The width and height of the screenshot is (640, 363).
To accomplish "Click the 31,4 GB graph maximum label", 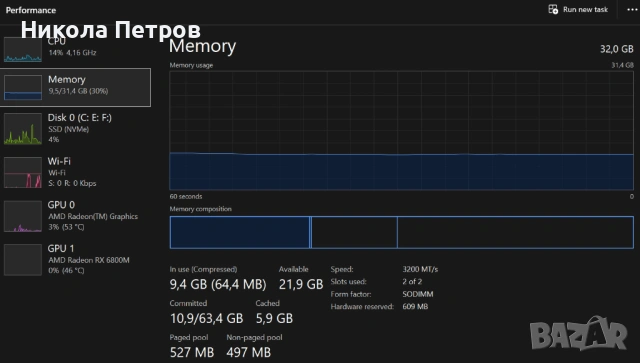I will pyautogui.click(x=622, y=65).
